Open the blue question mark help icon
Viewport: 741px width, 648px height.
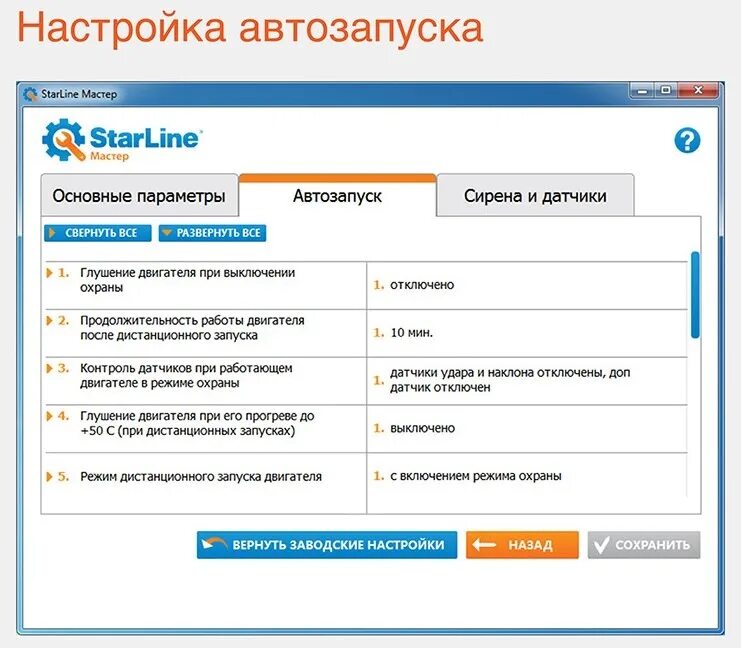pos(687,140)
